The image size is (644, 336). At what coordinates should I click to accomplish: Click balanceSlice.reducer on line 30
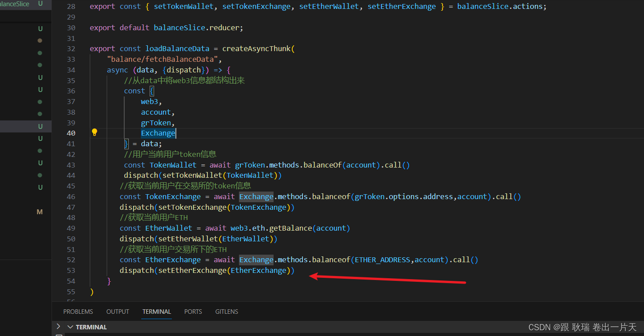pos(197,28)
